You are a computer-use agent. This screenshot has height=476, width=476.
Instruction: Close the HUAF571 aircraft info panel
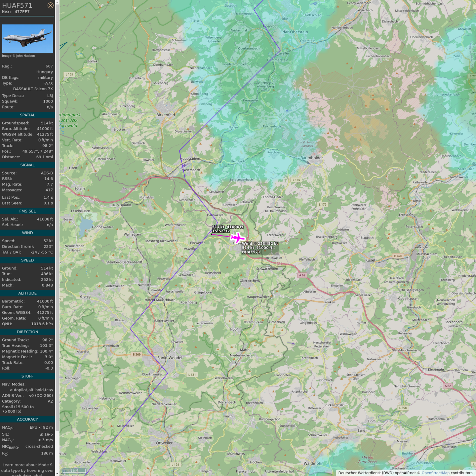(x=50, y=5)
